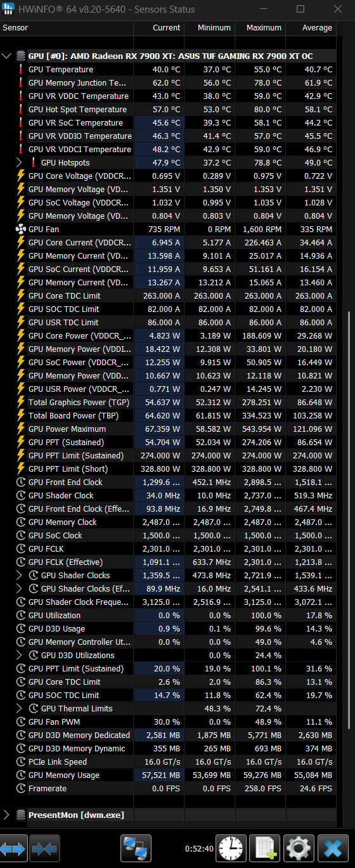Click the expand columns double-arrow icon
The width and height of the screenshot is (355, 868).
(14, 848)
